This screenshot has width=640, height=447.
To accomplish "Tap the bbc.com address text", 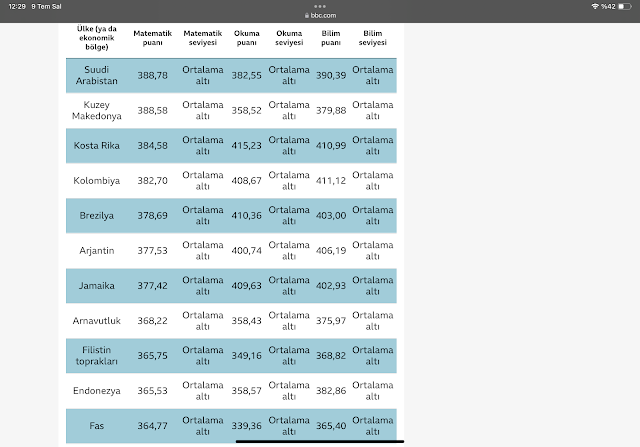I will (x=324, y=17).
